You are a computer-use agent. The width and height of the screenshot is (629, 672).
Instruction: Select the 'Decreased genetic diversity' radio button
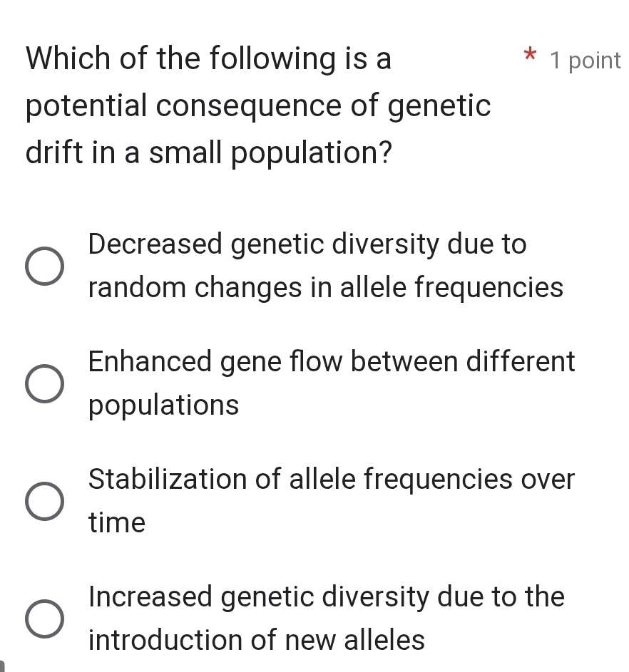(46, 267)
